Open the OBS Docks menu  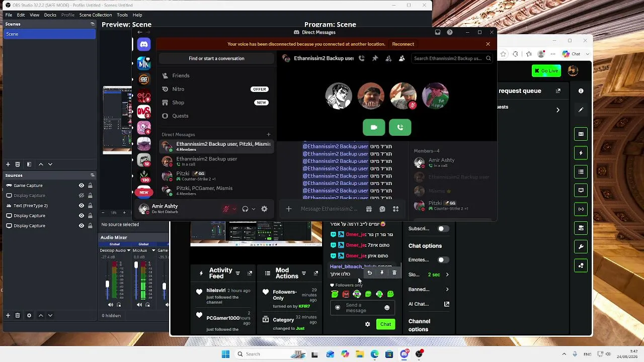click(50, 15)
